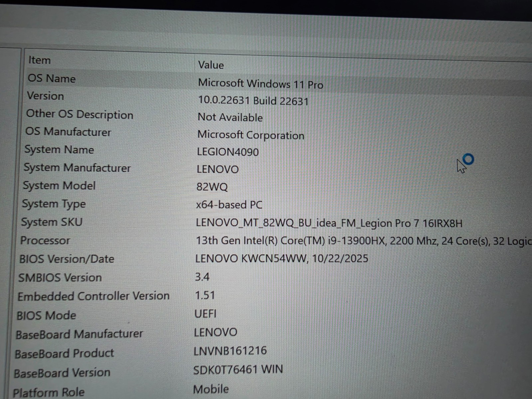Viewport: 532px width, 399px height.
Task: Select the Version row label
Action: coord(45,96)
